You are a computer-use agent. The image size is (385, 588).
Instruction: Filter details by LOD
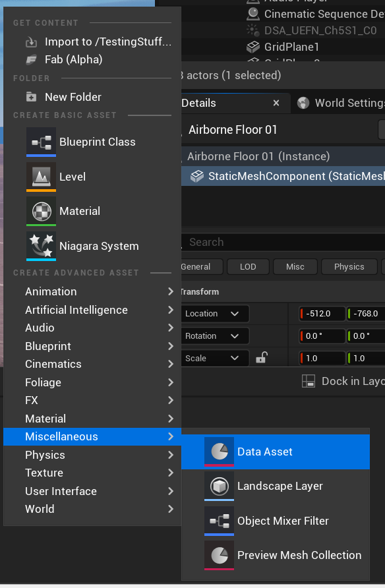[248, 266]
